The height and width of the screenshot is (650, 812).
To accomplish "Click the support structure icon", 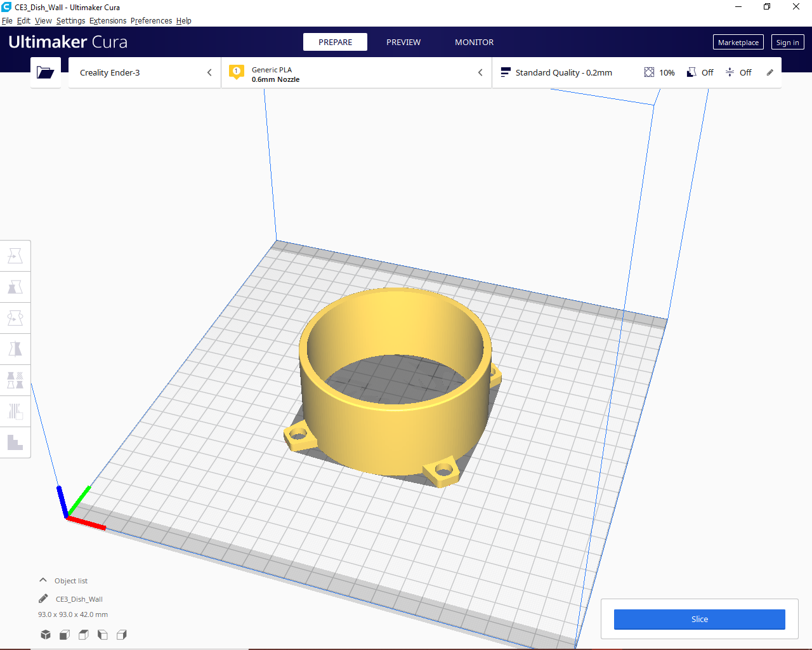I will [x=691, y=72].
